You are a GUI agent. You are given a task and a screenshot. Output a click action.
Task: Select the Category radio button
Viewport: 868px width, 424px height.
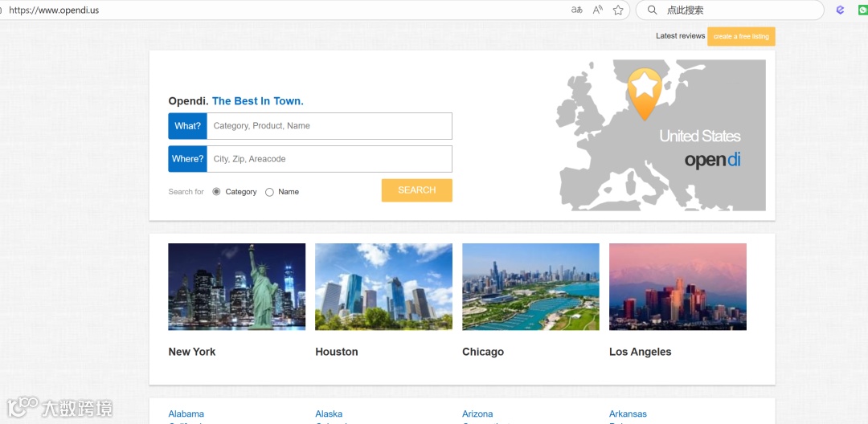pos(216,192)
